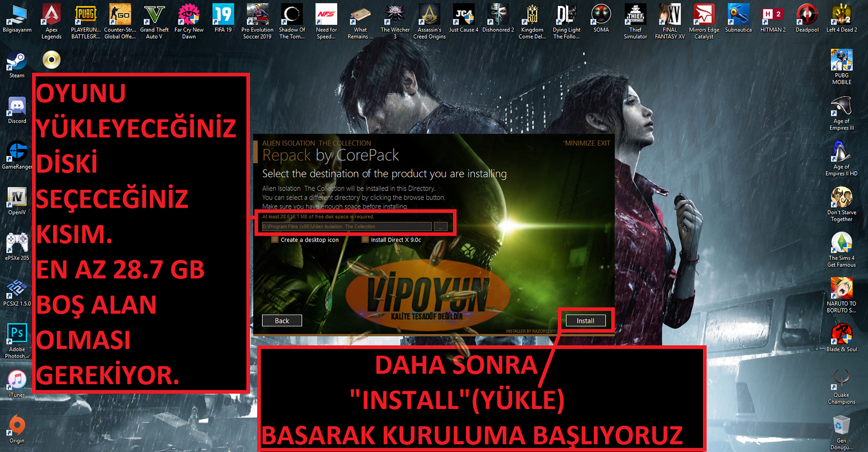Launch Adobe Photoshop icon
The height and width of the screenshot is (452, 868).
click(x=17, y=341)
